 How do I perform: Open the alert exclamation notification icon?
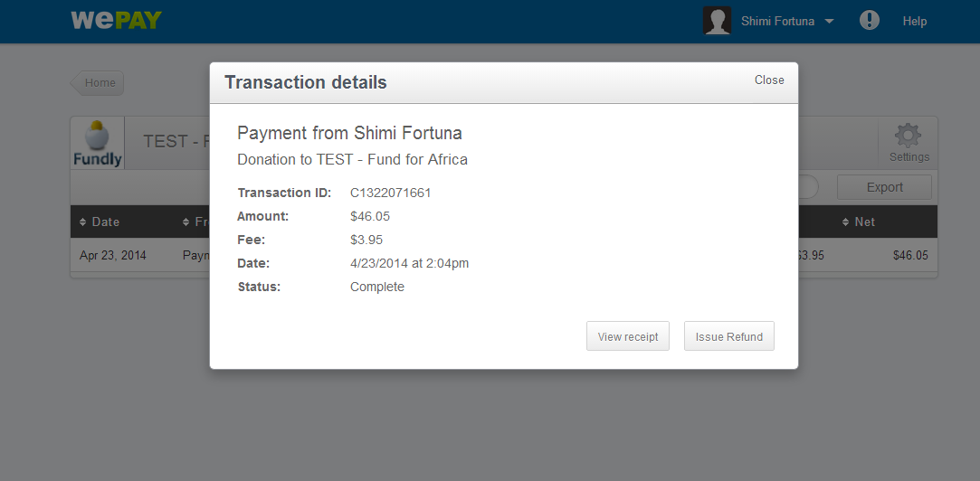(x=870, y=20)
